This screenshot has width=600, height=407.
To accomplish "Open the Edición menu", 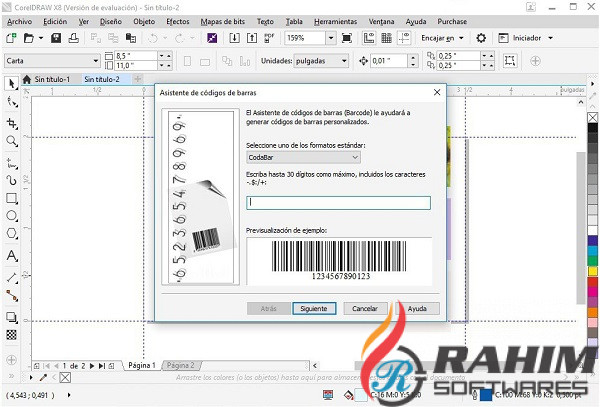I will click(55, 22).
